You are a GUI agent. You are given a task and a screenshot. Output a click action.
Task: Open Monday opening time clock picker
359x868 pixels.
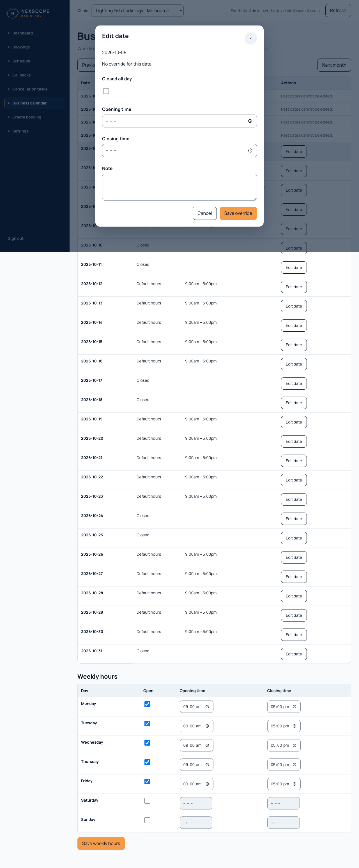(207, 707)
